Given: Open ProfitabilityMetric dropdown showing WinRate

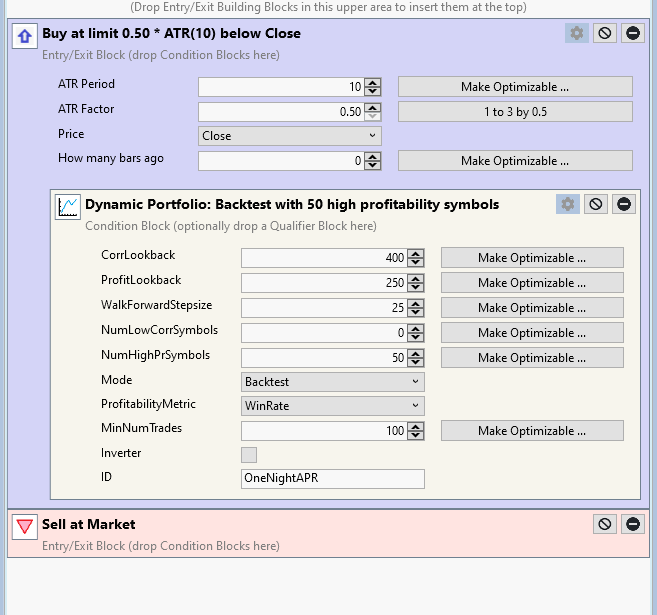Looking at the screenshot, I should tap(333, 406).
